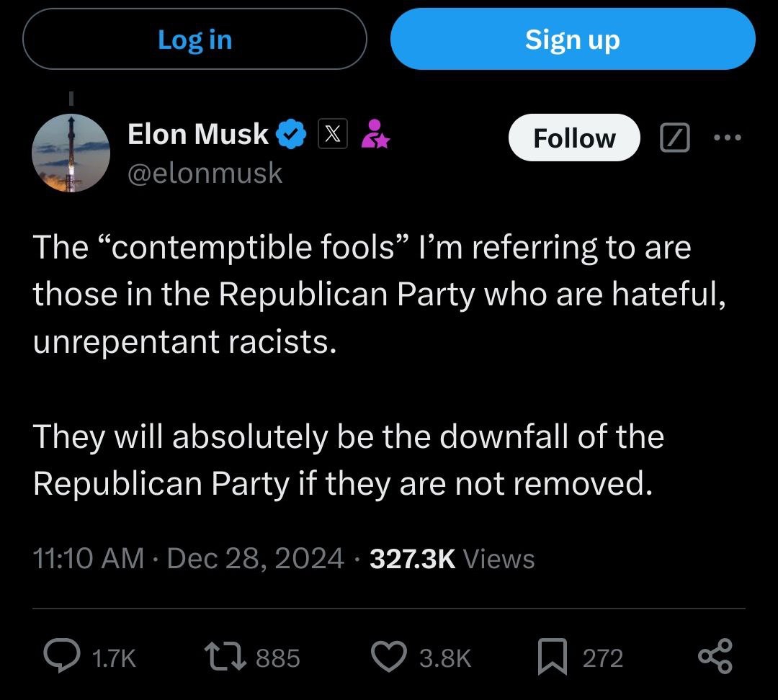This screenshot has height=700, width=778.
Task: Open the @elonmusk handle link
Action: pos(205,173)
